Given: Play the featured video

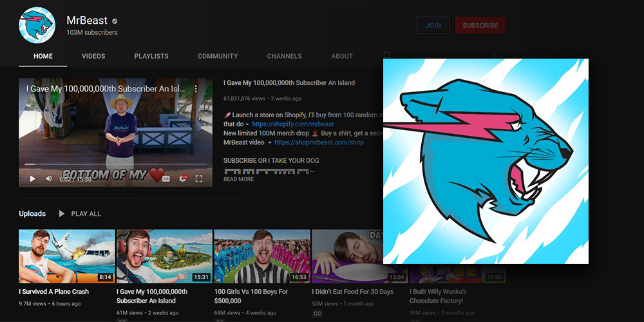Looking at the screenshot, I should tap(33, 178).
